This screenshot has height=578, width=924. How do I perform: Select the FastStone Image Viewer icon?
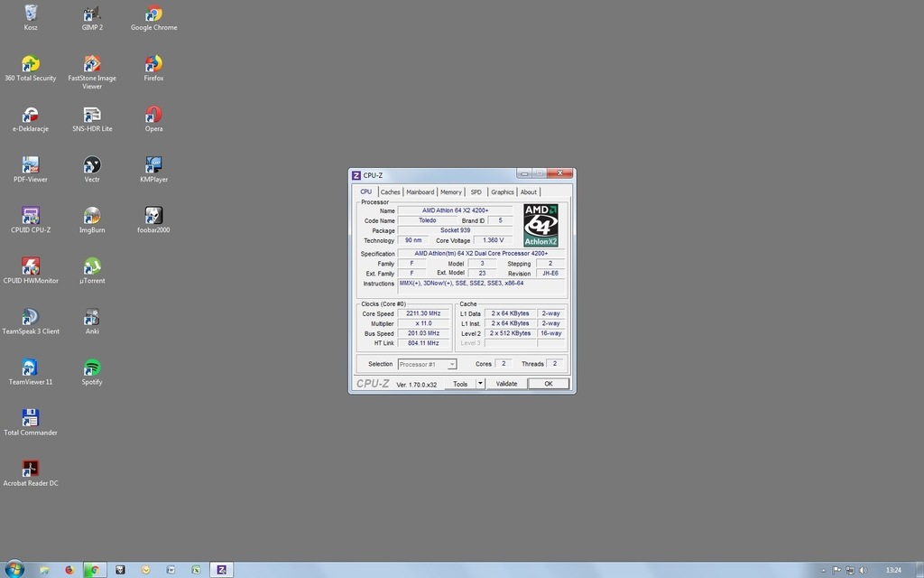(x=92, y=72)
